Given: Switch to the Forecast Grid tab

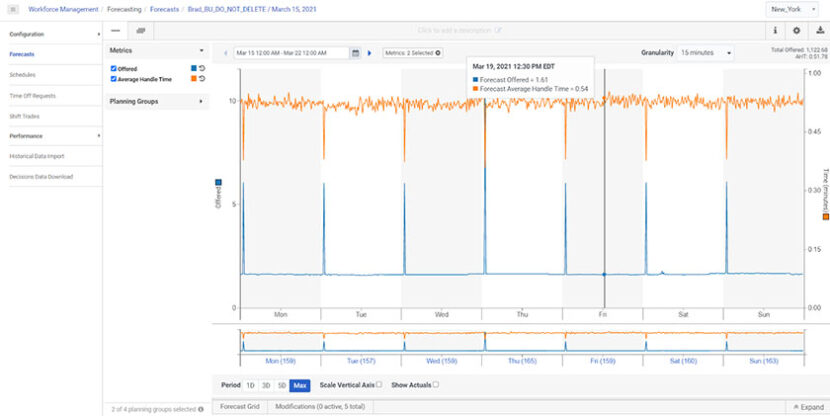Looking at the screenshot, I should click(x=239, y=407).
